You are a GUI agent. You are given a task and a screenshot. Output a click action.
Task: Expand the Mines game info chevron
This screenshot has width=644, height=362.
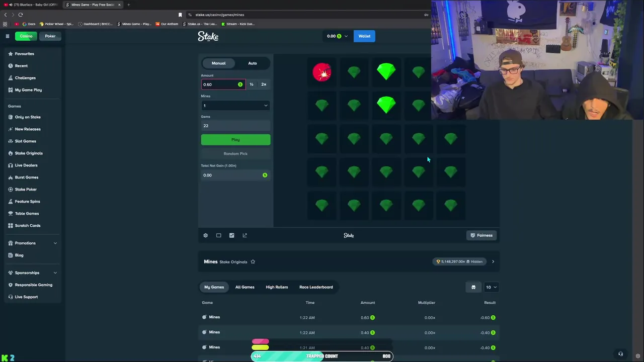click(x=493, y=261)
